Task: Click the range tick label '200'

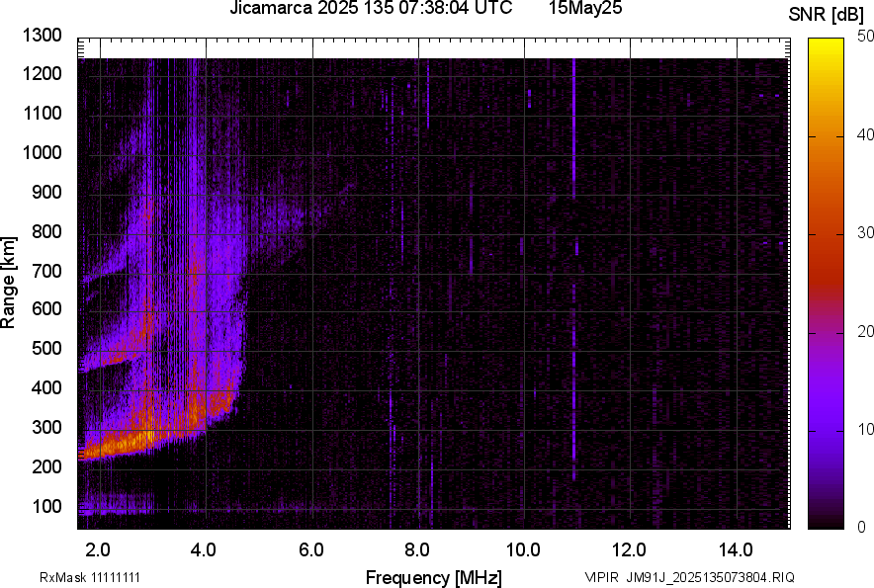Action: 46,466
